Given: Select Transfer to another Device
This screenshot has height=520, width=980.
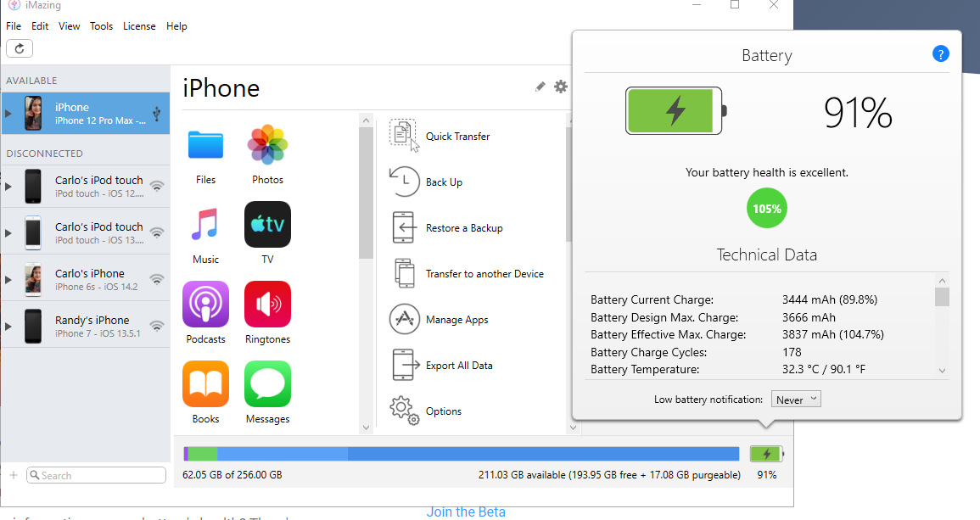Looking at the screenshot, I should [x=484, y=274].
